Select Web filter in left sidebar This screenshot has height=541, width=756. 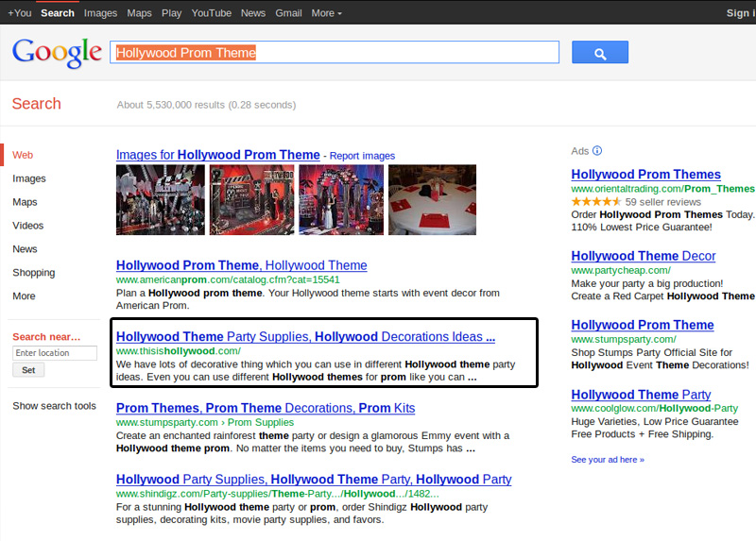(23, 155)
